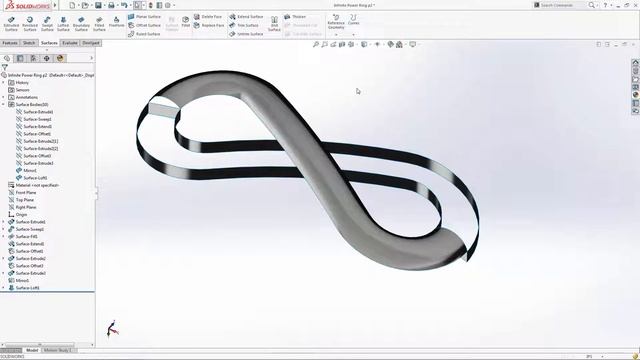Viewport: 640px width, 360px height.
Task: Expand the Annotations folder
Action: (4, 97)
